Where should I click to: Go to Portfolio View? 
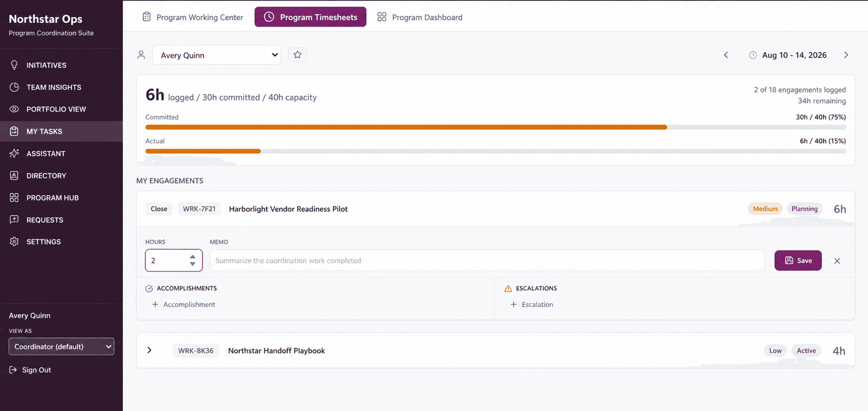coord(61,109)
